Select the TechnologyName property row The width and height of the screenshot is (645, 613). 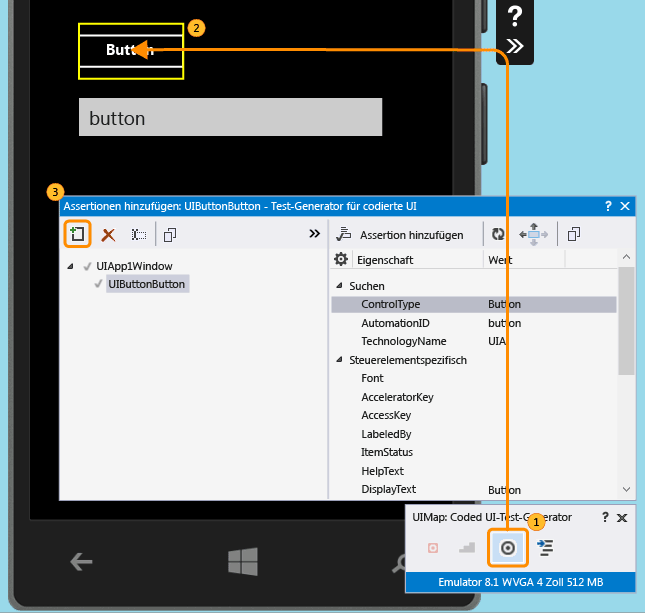coord(474,341)
